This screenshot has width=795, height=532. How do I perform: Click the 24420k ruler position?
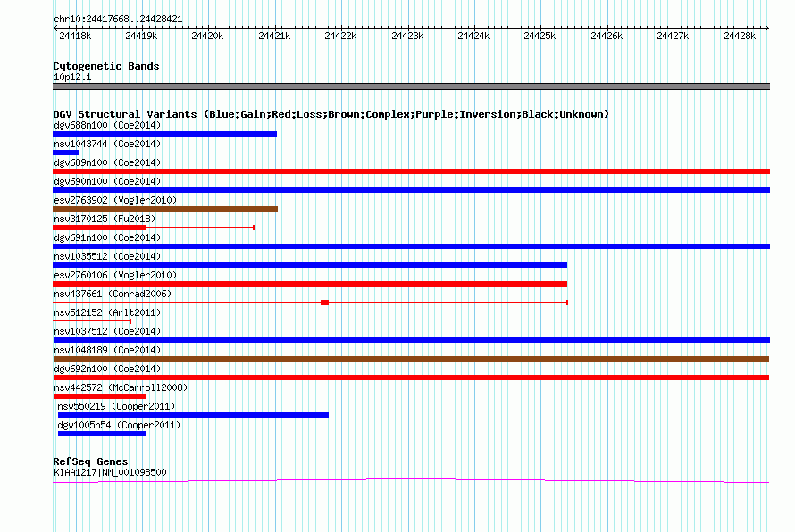pyautogui.click(x=207, y=36)
